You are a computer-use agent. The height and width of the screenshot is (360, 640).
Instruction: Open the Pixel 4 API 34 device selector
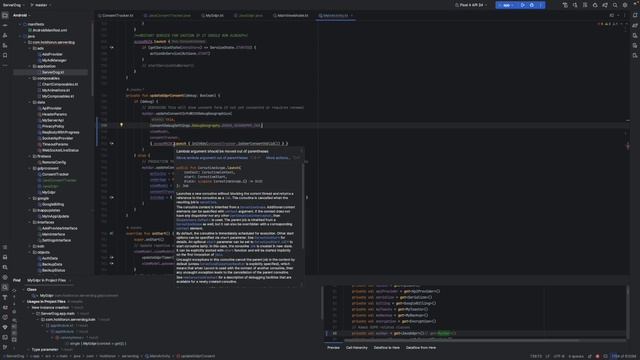[x=471, y=5]
